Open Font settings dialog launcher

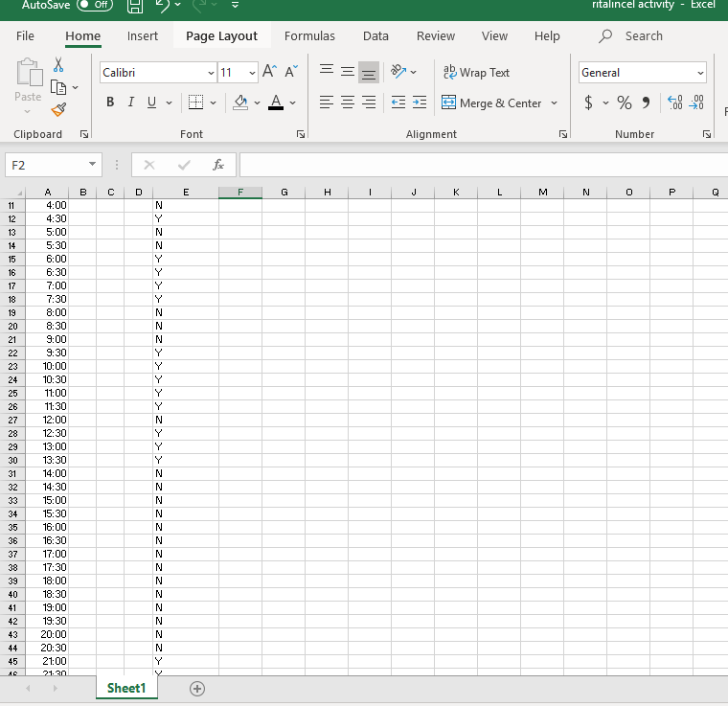[x=301, y=134]
